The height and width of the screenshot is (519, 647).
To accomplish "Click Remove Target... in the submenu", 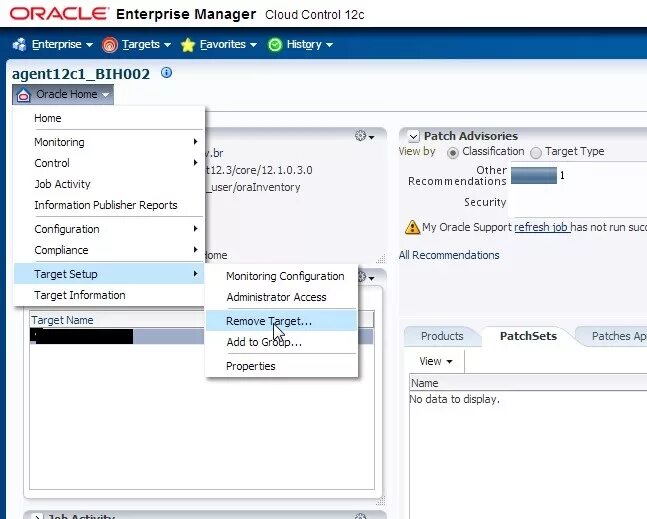I will [281, 321].
